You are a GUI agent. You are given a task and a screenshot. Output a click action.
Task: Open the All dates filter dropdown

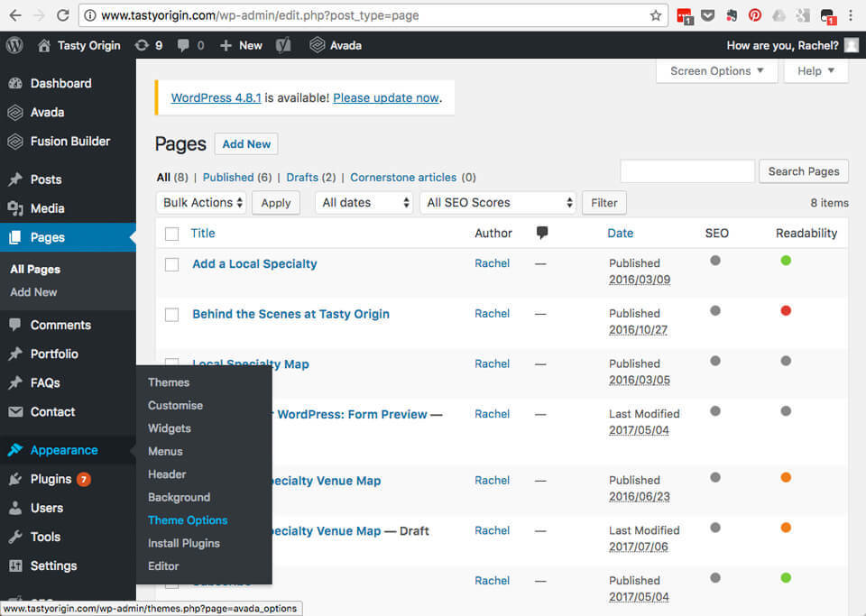tap(364, 203)
